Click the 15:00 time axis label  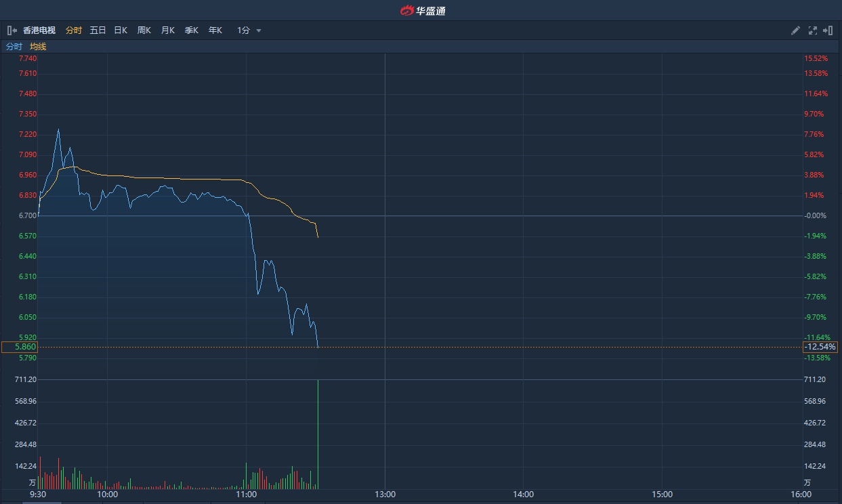(x=662, y=495)
